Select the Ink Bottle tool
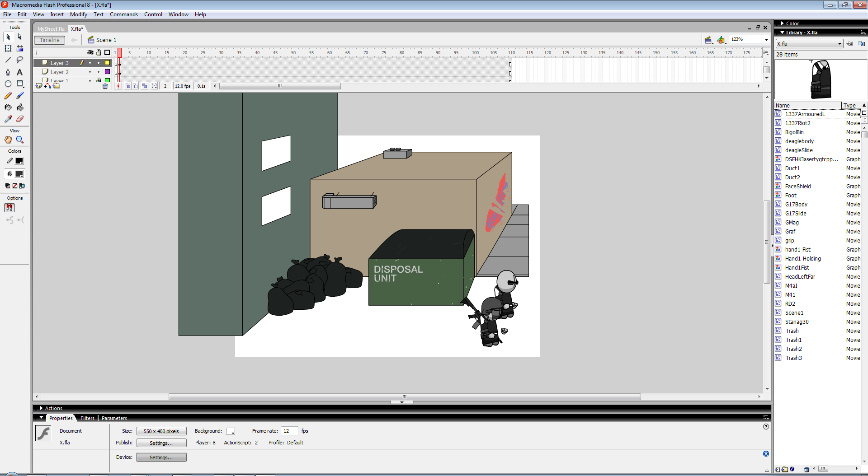Screen dimensions: 868x476 click(8, 107)
